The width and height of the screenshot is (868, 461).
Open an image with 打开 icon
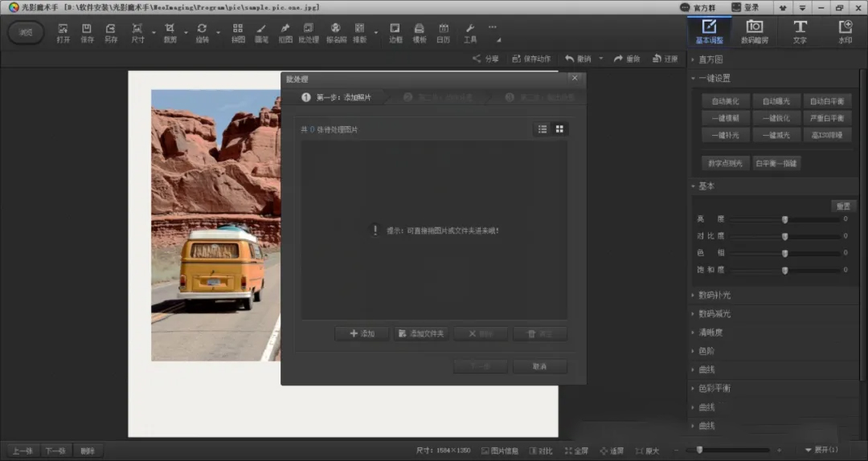pos(63,33)
